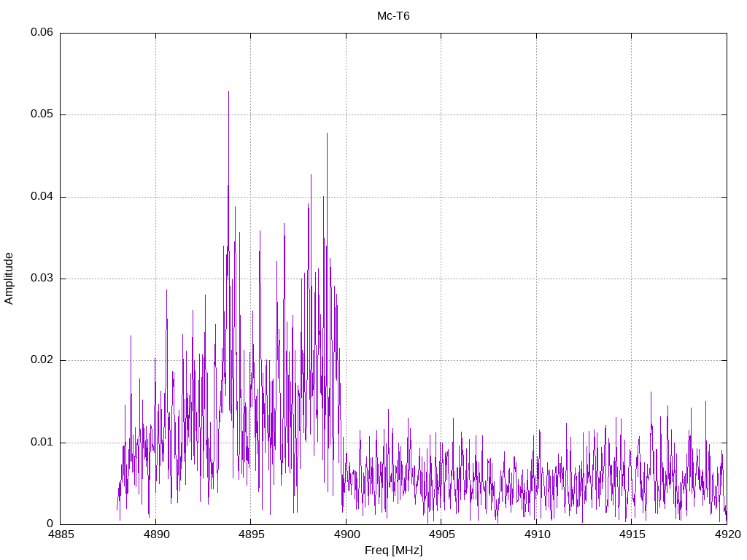Click the Amplitude y-axis label
The image size is (747, 560).
9,279
